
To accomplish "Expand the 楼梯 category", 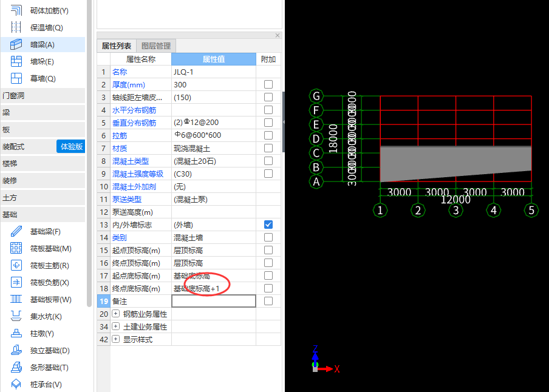I will [x=43, y=163].
